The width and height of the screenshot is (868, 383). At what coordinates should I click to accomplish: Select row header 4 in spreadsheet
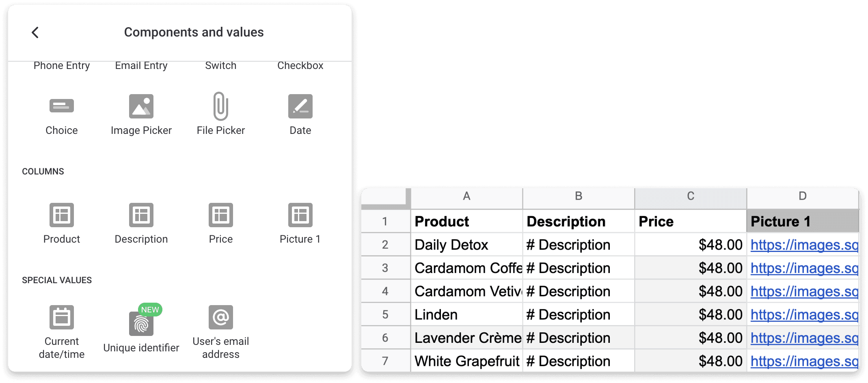(385, 291)
